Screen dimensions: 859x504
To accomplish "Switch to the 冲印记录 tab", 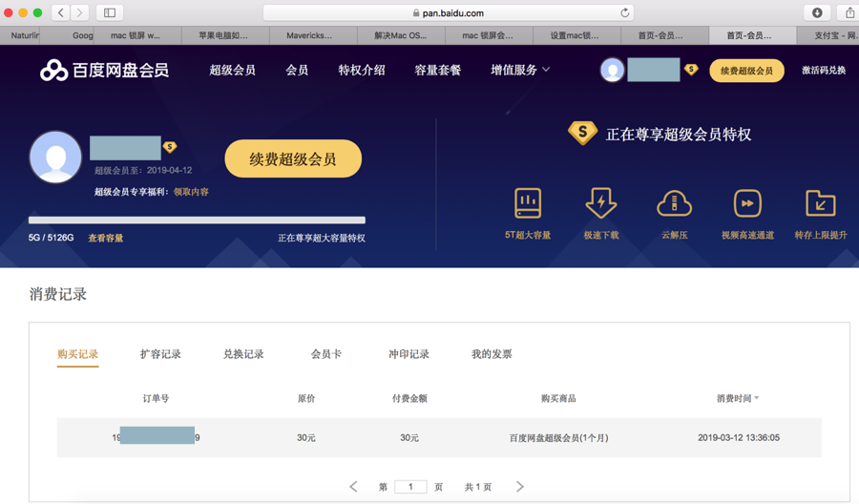I will click(409, 354).
